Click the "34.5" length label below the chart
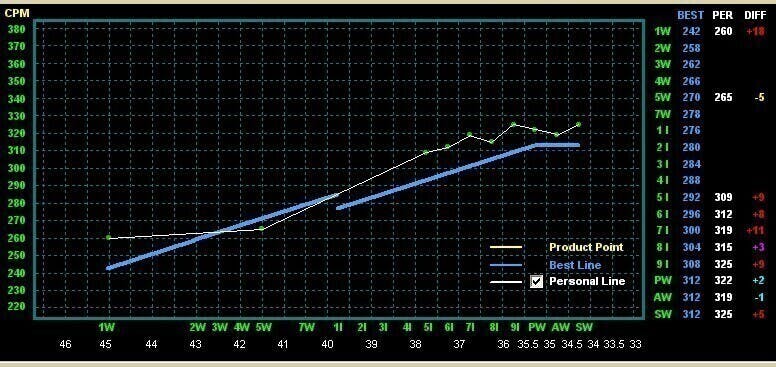 (x=572, y=345)
